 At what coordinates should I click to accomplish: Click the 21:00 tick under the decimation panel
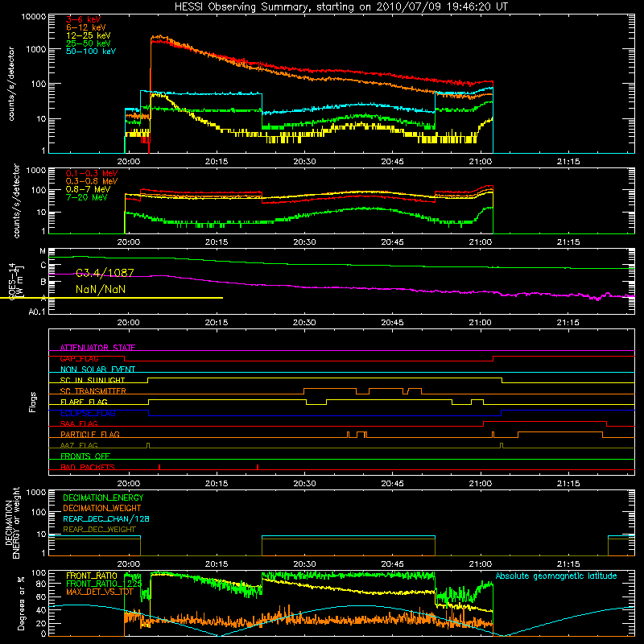coord(481,564)
